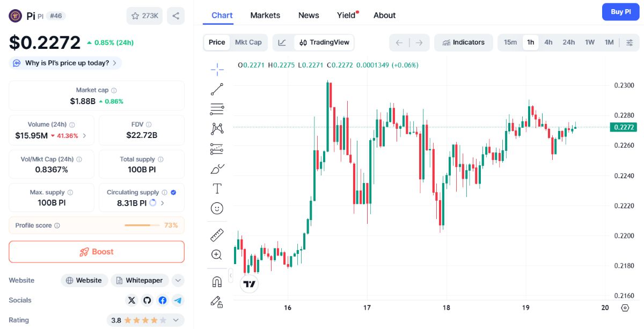Expand the website links chevron
The image size is (644, 329).
click(178, 280)
